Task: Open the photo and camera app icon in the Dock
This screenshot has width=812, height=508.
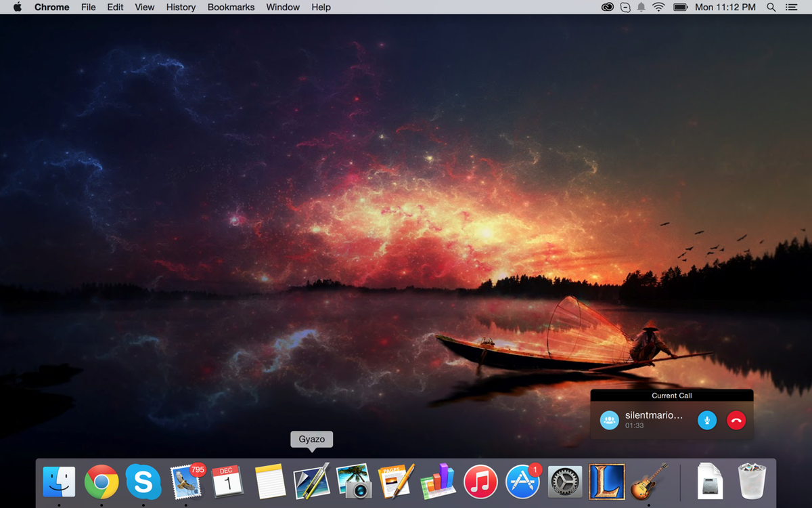Action: coord(354,482)
